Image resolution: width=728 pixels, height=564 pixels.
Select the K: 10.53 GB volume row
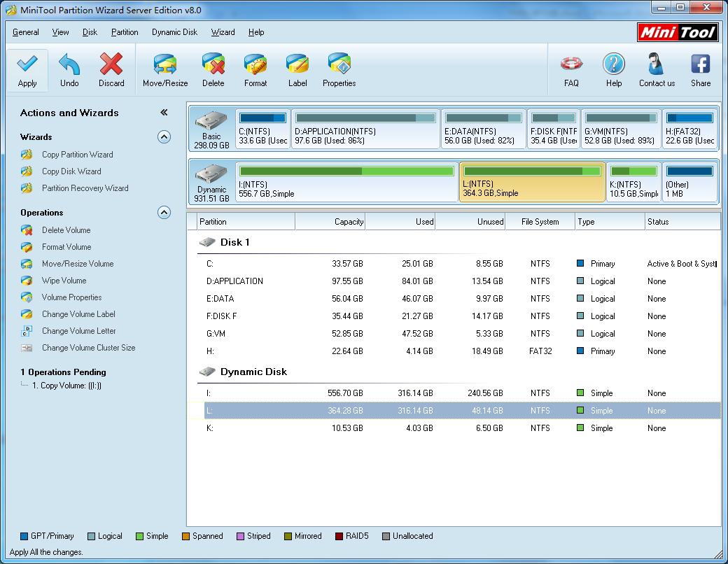(x=462, y=428)
